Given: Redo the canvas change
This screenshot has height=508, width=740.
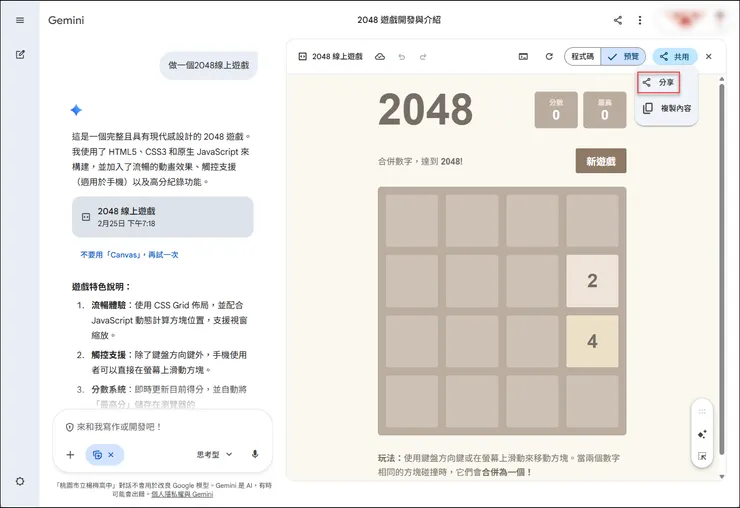Looking at the screenshot, I should [x=423, y=57].
